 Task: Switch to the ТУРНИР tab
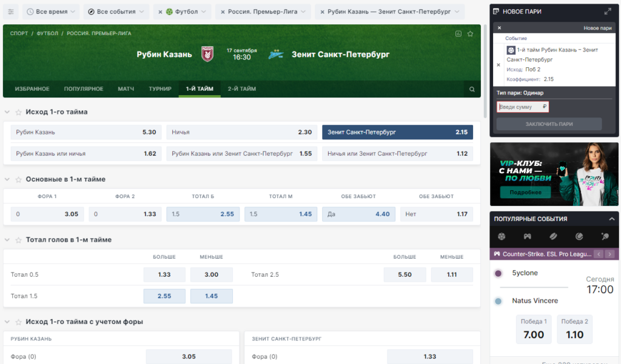tap(160, 88)
